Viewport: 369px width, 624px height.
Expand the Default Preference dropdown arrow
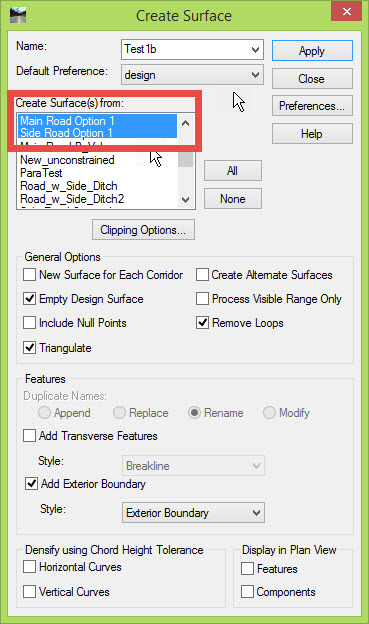(256, 75)
